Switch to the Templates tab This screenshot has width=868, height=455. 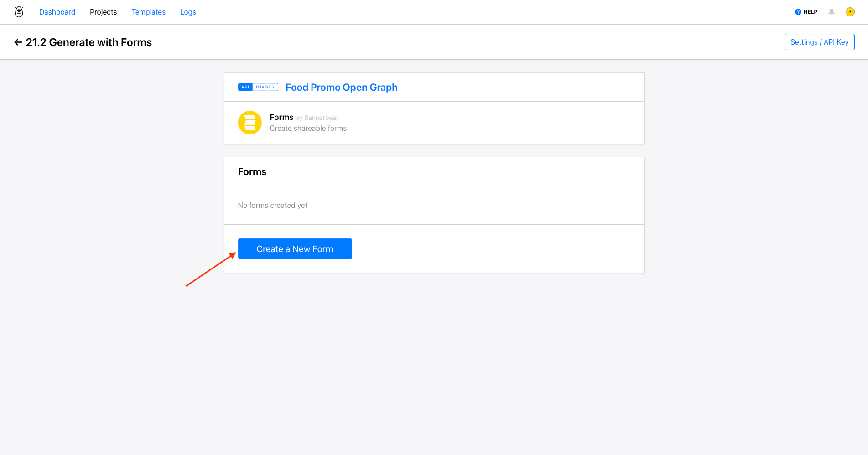[148, 12]
